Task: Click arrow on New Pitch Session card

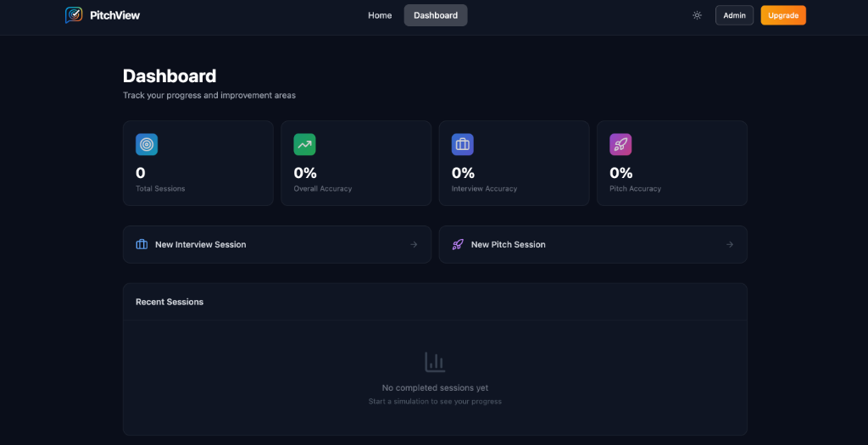Action: tap(730, 244)
